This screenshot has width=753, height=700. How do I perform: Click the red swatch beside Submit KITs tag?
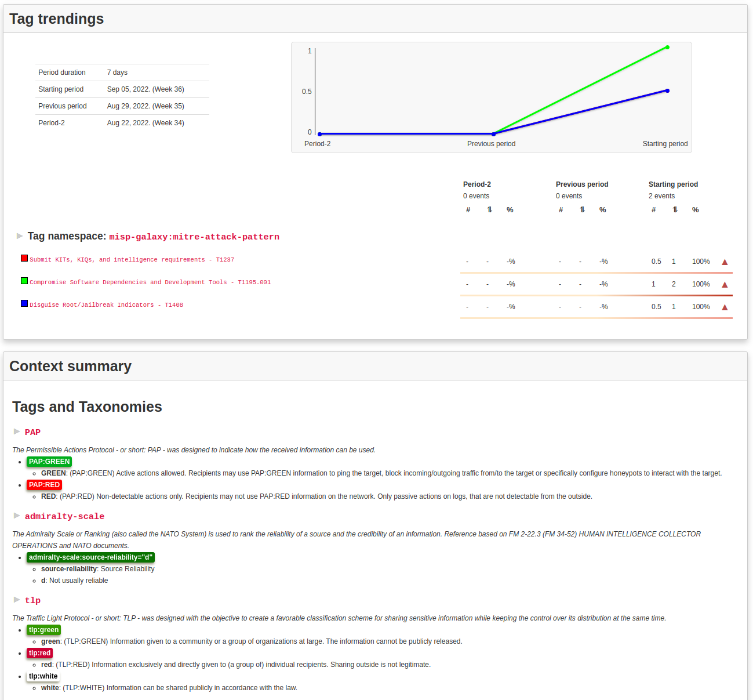(24, 258)
